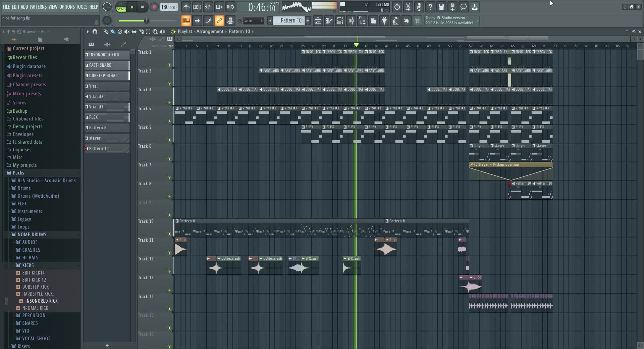Select the Draw pencil tool in playlist

tap(106, 32)
